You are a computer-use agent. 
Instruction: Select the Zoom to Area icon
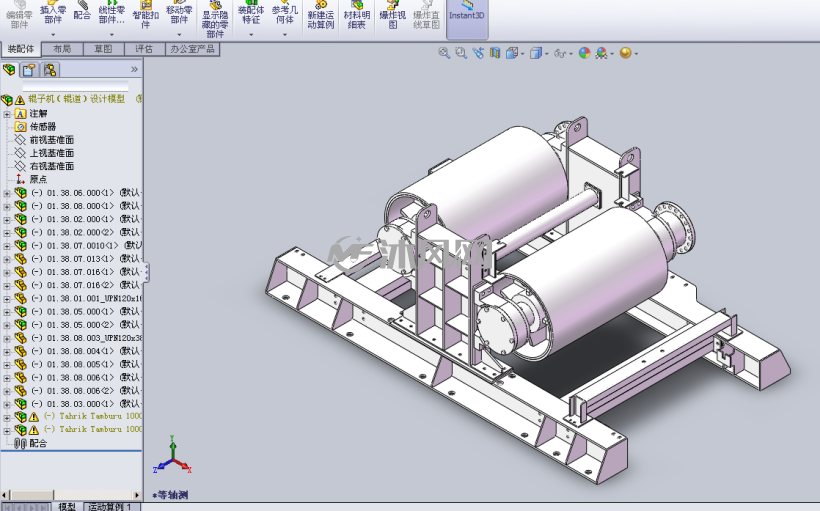pos(461,53)
